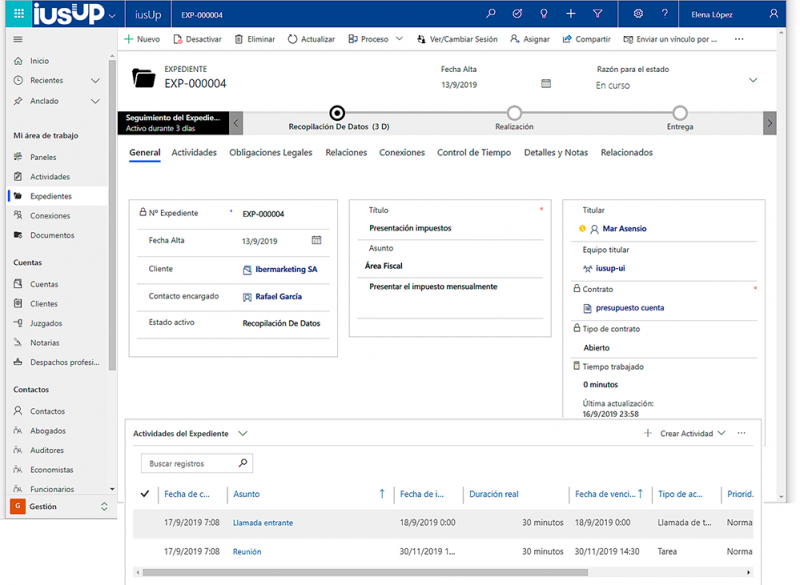This screenshot has width=800, height=585.
Task: Click Desactivar in the command bar
Action: pyautogui.click(x=197, y=39)
